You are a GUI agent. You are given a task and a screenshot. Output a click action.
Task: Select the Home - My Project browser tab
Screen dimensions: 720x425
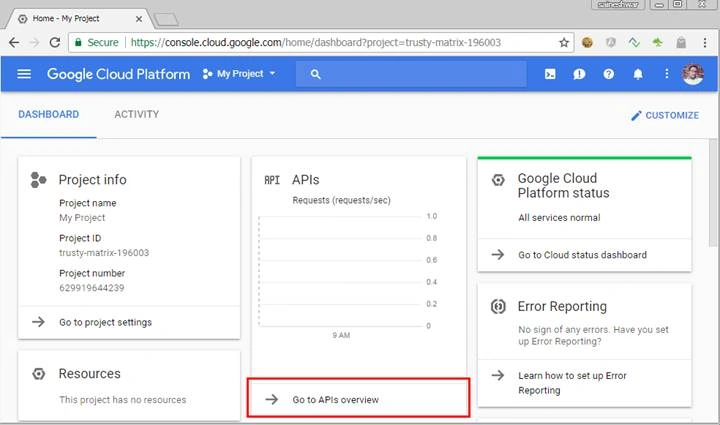pyautogui.click(x=79, y=19)
